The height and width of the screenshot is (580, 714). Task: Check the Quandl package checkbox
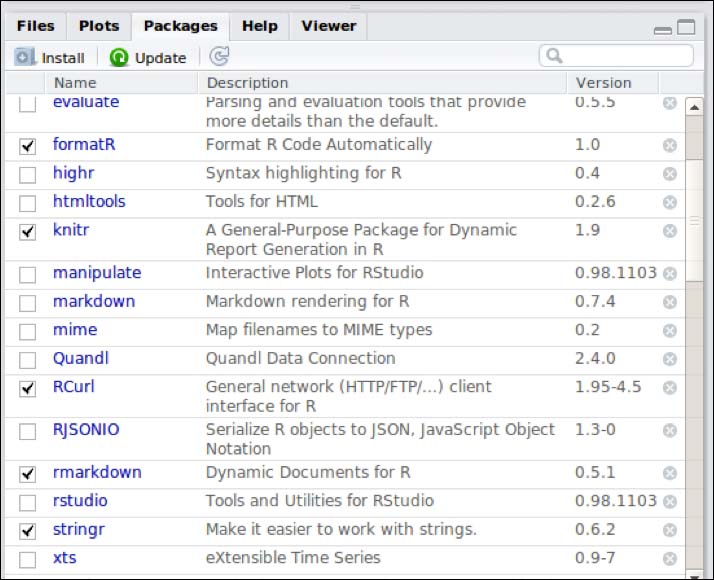tap(27, 360)
